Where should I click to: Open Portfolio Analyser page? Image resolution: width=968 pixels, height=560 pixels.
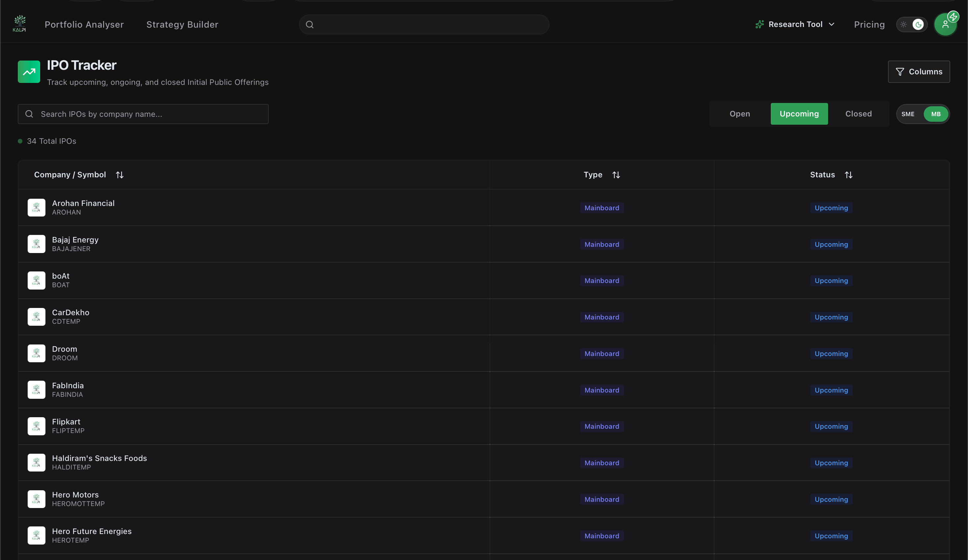click(x=84, y=25)
